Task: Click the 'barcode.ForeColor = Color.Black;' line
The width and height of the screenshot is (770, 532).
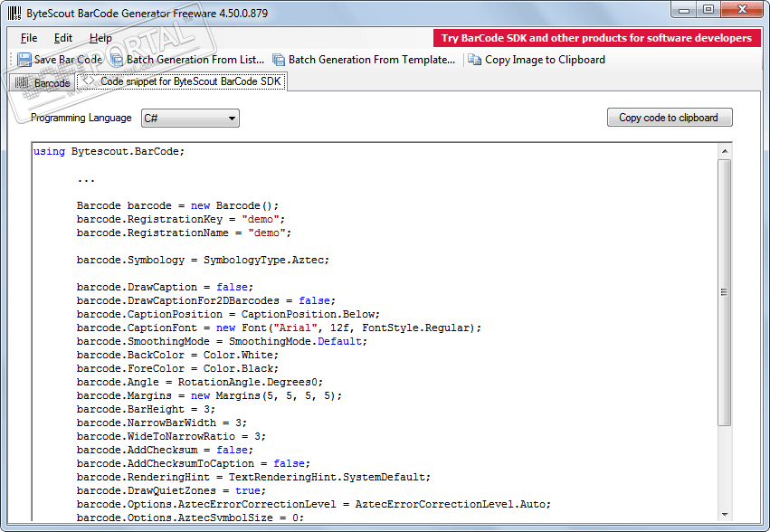Action: (x=177, y=368)
